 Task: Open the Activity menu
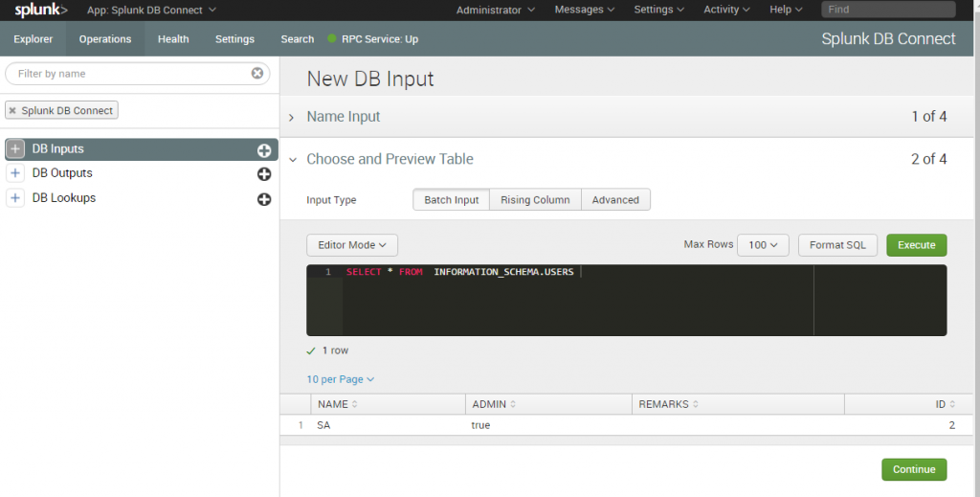coord(726,10)
